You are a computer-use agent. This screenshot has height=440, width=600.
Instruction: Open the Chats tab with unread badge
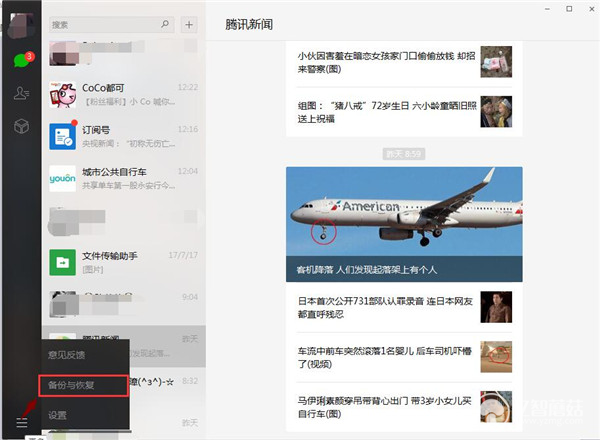[x=22, y=60]
